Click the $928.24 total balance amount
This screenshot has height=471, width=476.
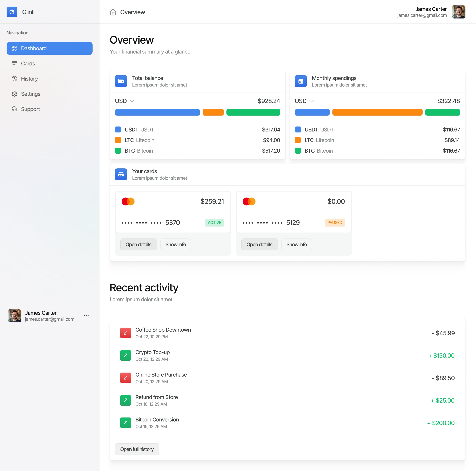coord(269,101)
